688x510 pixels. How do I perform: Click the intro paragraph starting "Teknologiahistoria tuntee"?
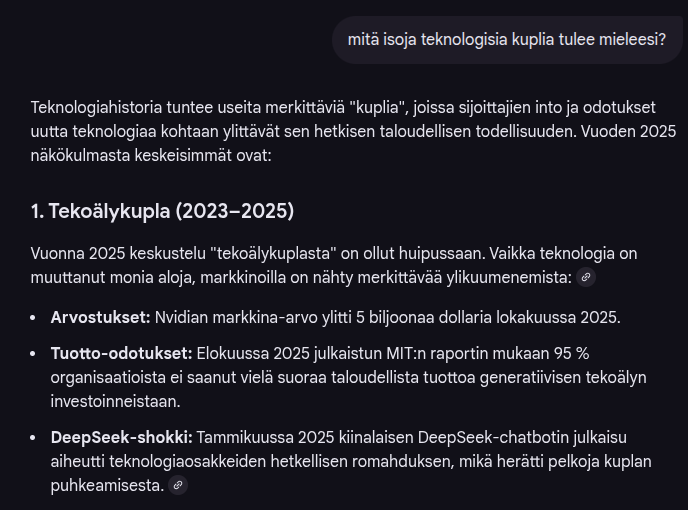340,130
